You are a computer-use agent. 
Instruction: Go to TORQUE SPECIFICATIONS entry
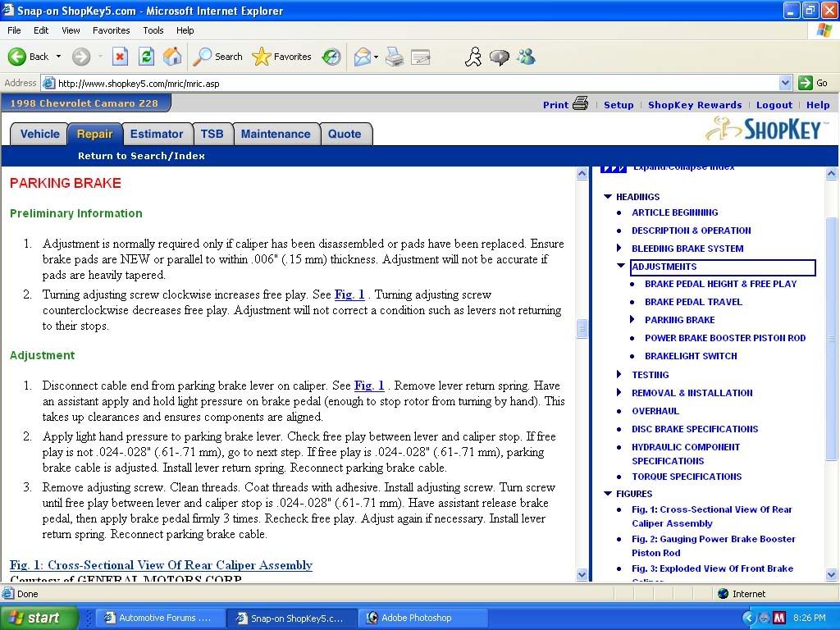(x=687, y=477)
